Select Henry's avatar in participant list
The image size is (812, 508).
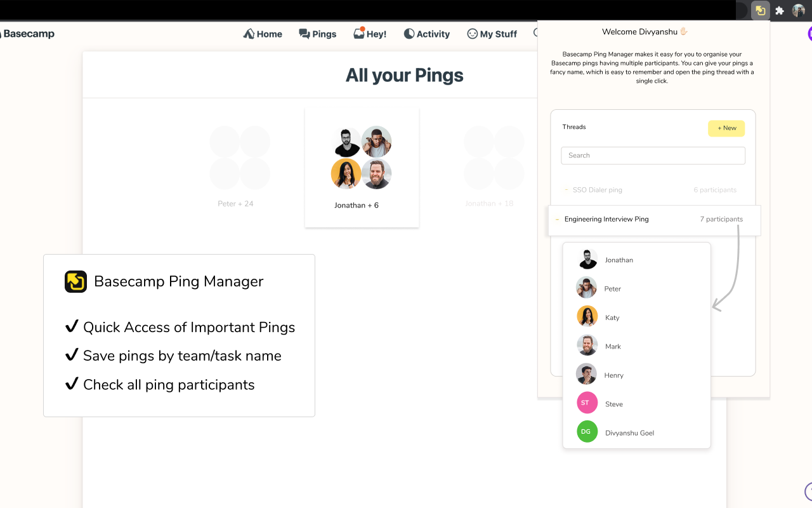(587, 374)
